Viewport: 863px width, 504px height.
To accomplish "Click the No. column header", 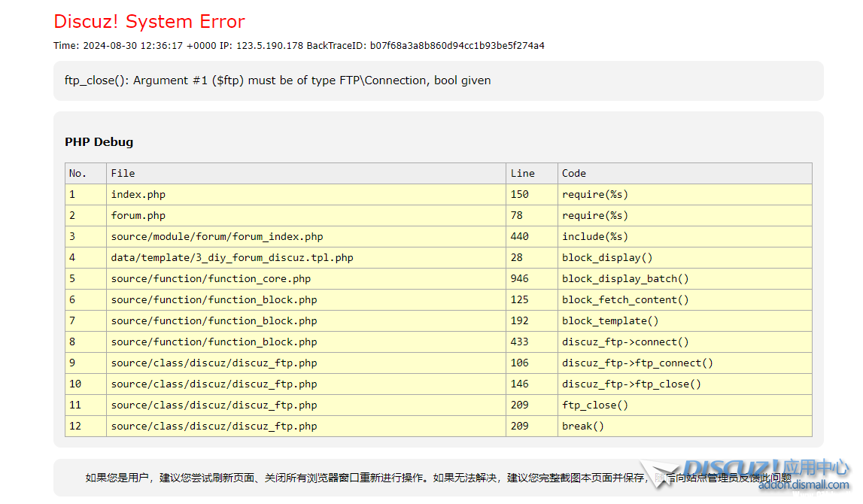I will (77, 174).
